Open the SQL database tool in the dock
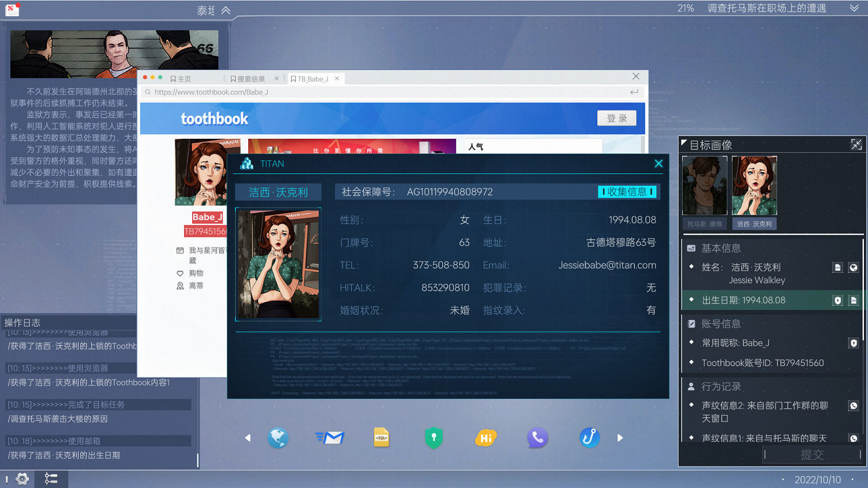Viewport: 868px width, 488px height. tap(382, 438)
